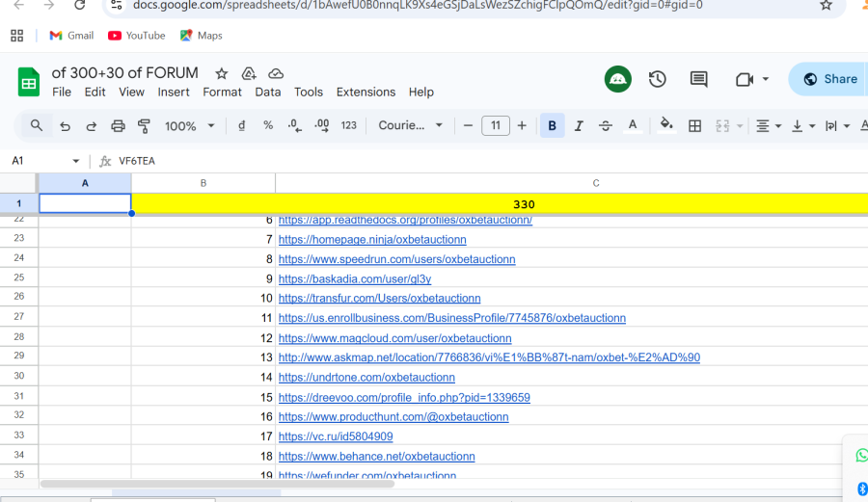868x502 pixels.
Task: Open text wrapping dropdown
Action: click(837, 126)
